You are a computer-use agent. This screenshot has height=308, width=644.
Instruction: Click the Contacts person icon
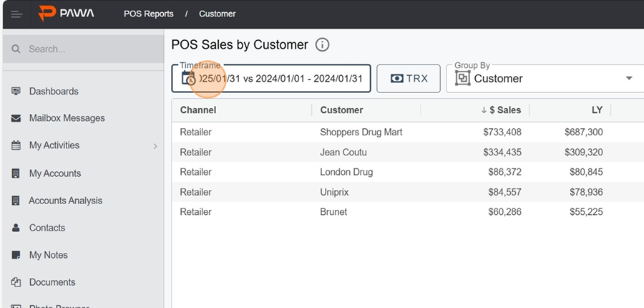[x=16, y=228]
